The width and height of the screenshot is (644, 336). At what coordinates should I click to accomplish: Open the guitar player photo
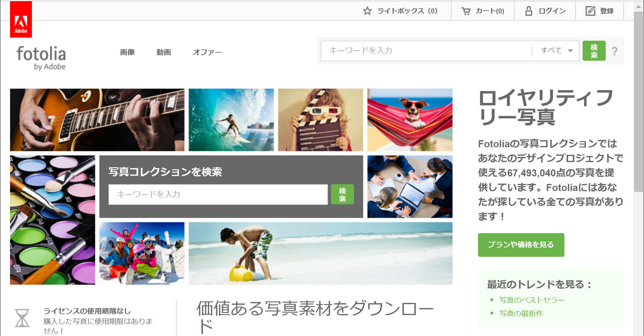[97, 120]
